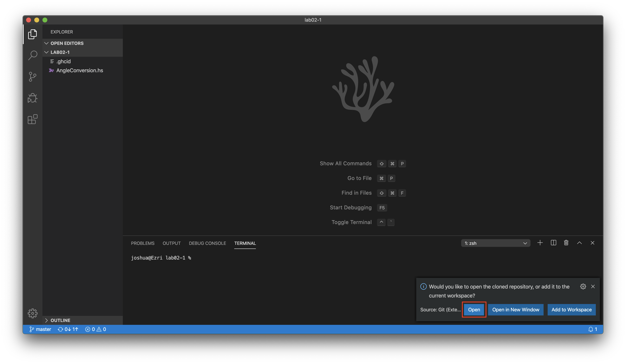Select the Terminal tab

pyautogui.click(x=245, y=243)
